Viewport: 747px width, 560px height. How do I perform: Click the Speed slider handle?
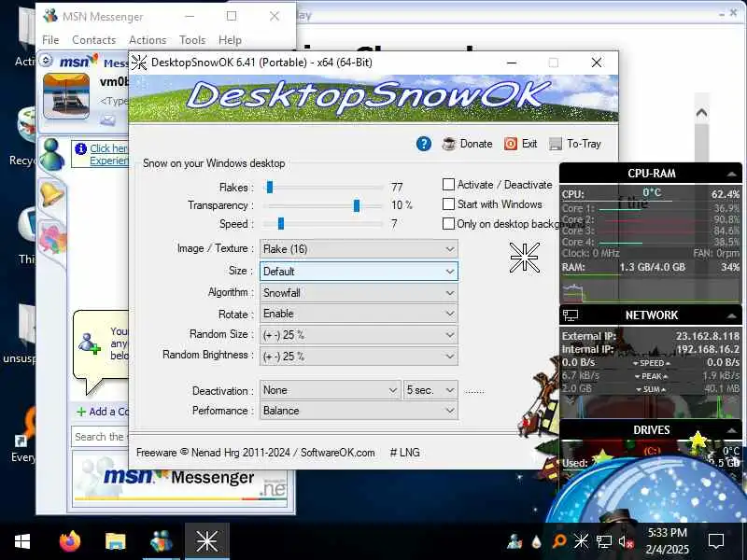(x=281, y=223)
